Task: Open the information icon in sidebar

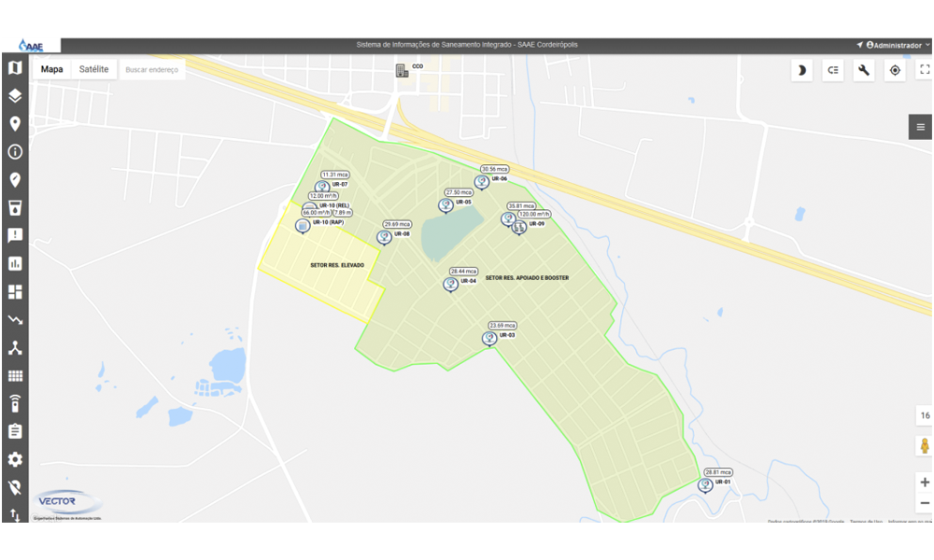Action: click(x=15, y=151)
